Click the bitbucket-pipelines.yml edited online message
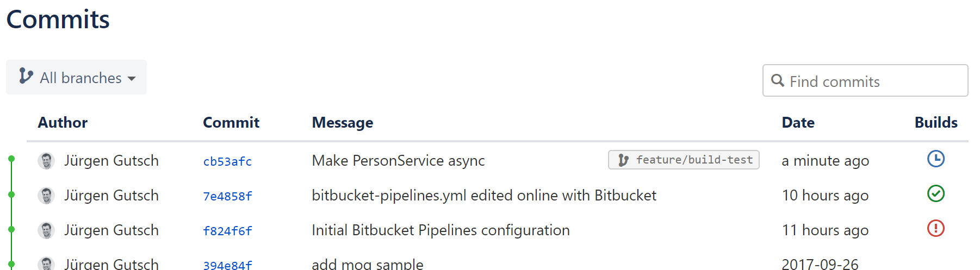 484,196
